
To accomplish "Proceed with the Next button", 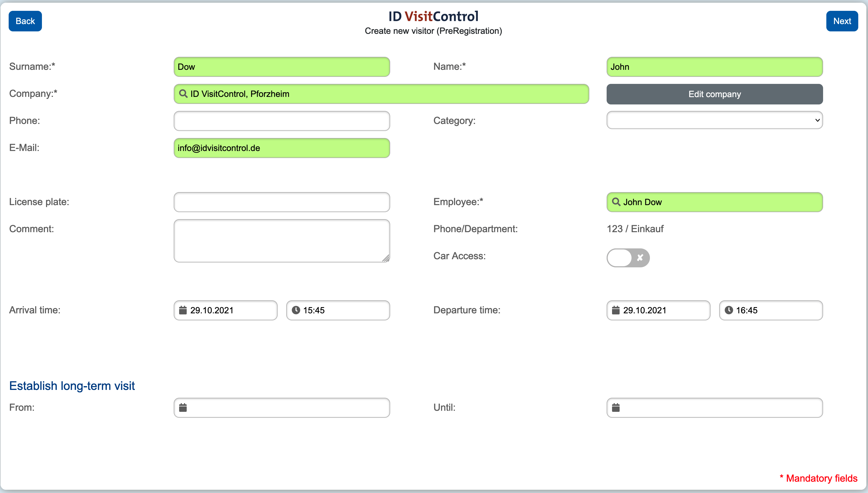I will (x=842, y=21).
